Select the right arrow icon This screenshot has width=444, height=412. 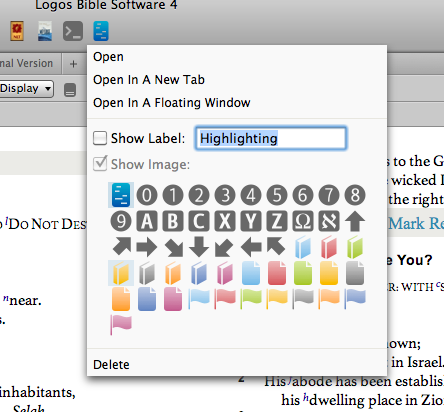tap(147, 247)
